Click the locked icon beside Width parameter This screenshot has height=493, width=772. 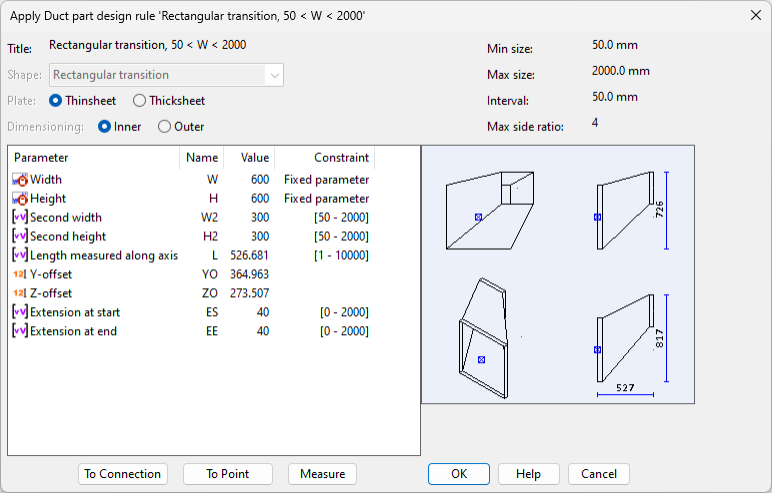click(x=20, y=180)
